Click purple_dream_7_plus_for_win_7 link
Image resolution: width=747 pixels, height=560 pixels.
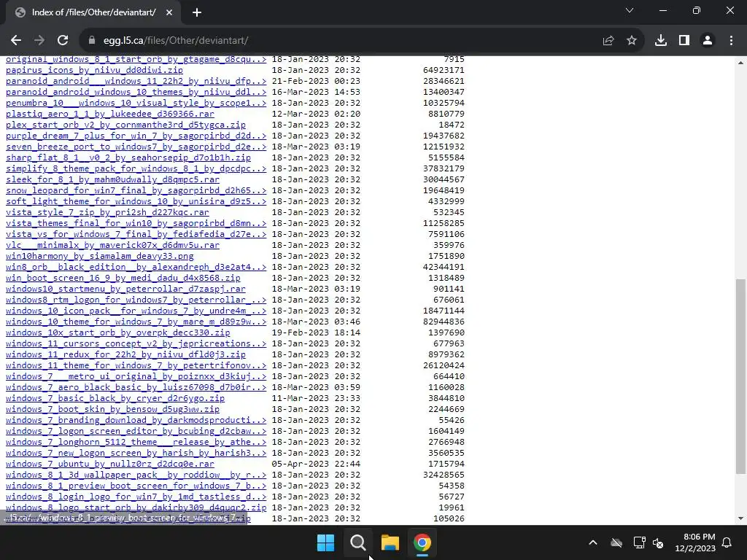(x=136, y=136)
